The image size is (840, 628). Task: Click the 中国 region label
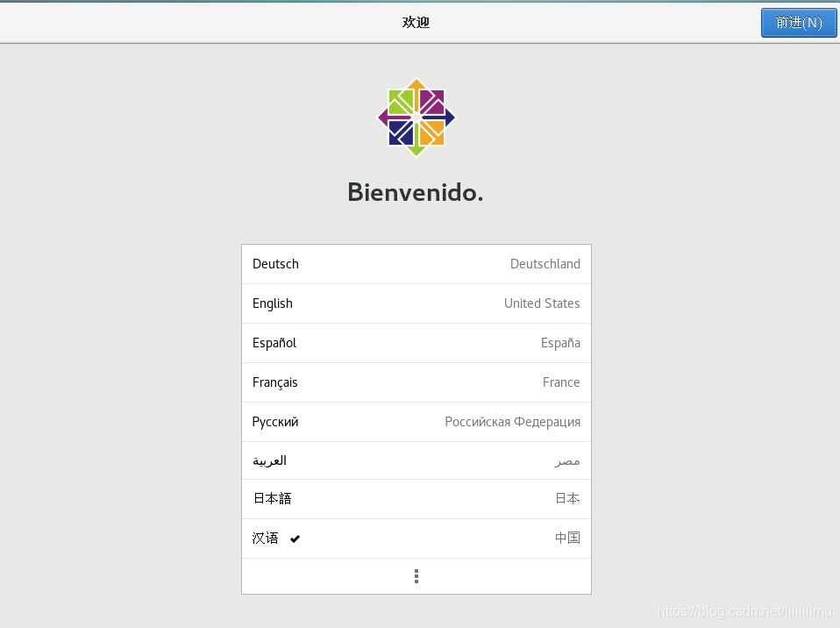pyautogui.click(x=567, y=538)
